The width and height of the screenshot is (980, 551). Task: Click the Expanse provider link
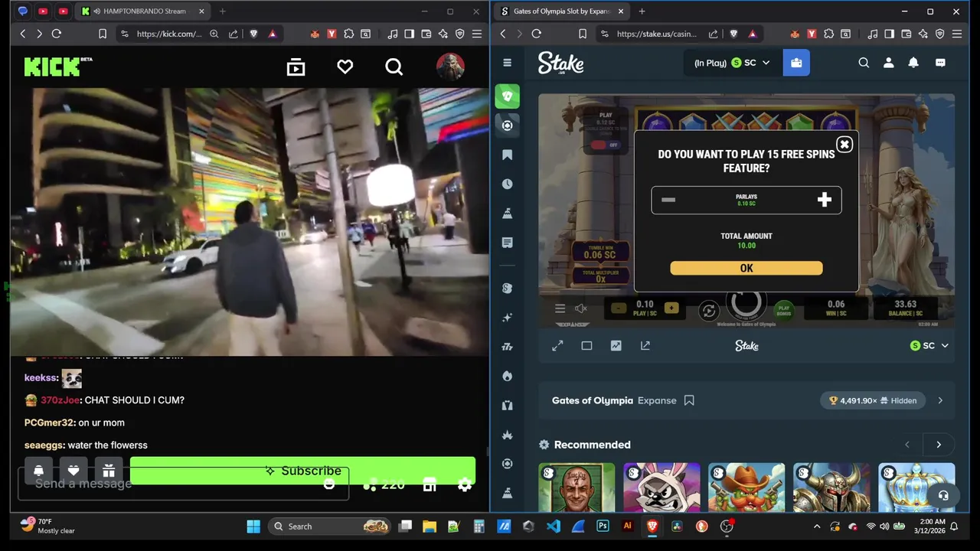pyautogui.click(x=657, y=400)
